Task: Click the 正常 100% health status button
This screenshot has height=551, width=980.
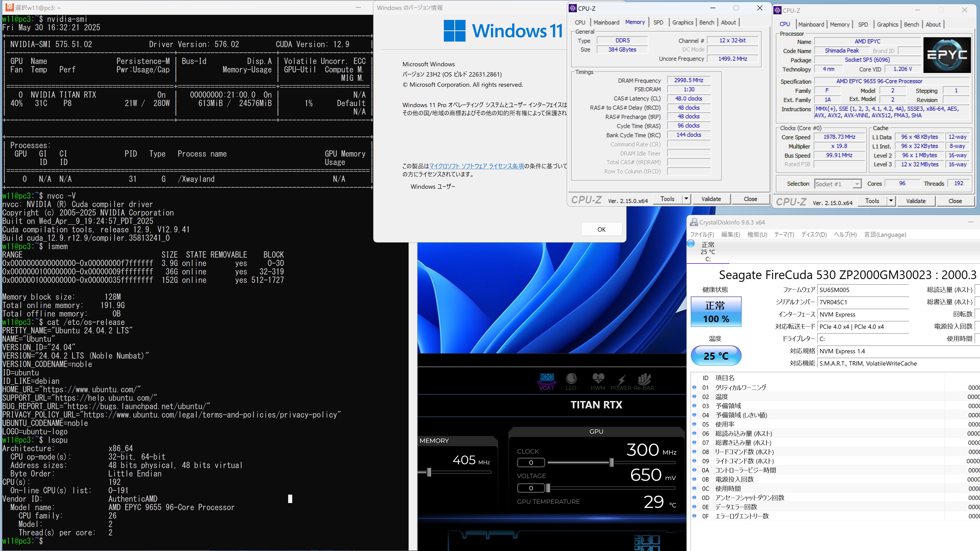Action: click(x=716, y=312)
